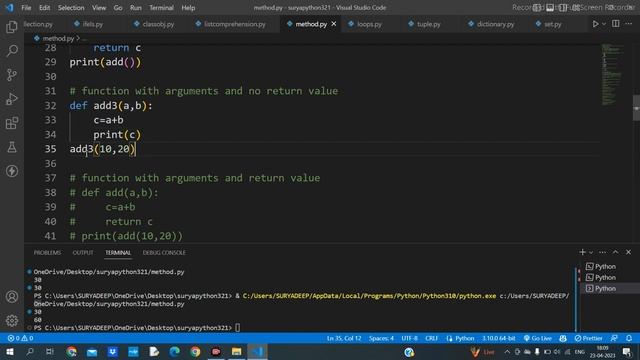Open the Edit menu
Viewport: 640px width, 360px height.
44,8
